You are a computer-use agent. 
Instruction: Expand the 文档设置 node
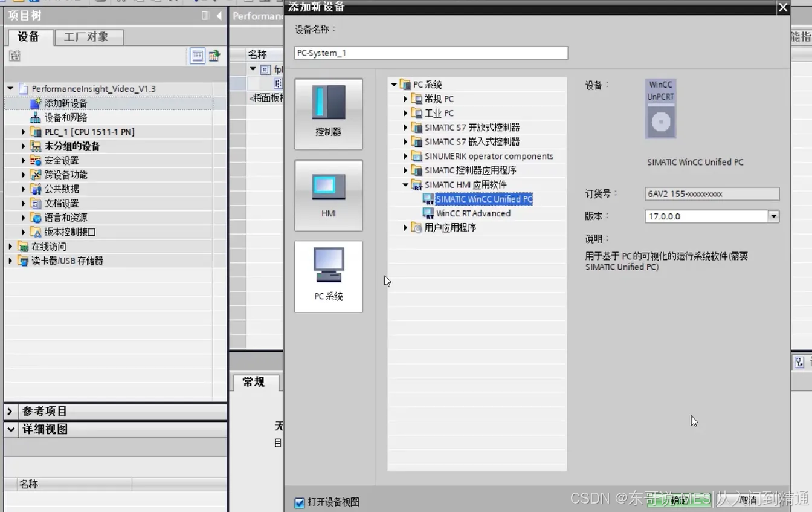(24, 203)
